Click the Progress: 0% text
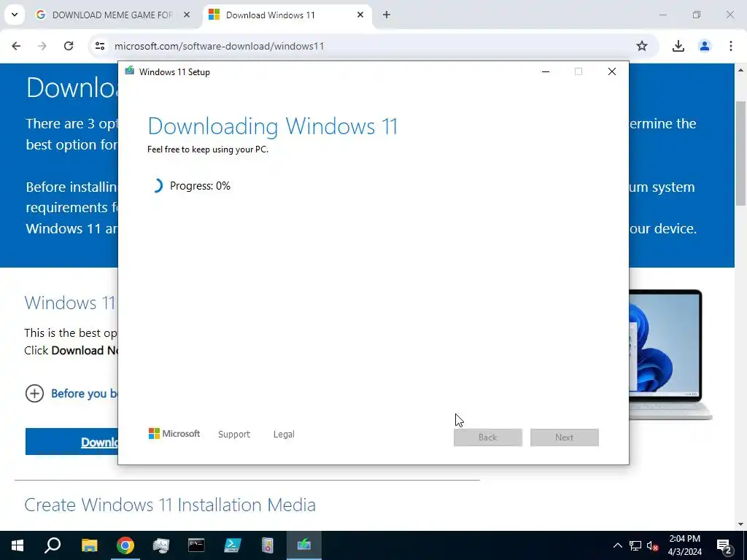747x560 pixels. click(200, 186)
